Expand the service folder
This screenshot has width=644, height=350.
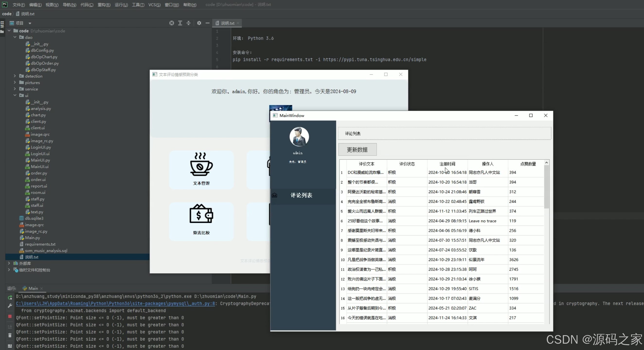pos(15,89)
